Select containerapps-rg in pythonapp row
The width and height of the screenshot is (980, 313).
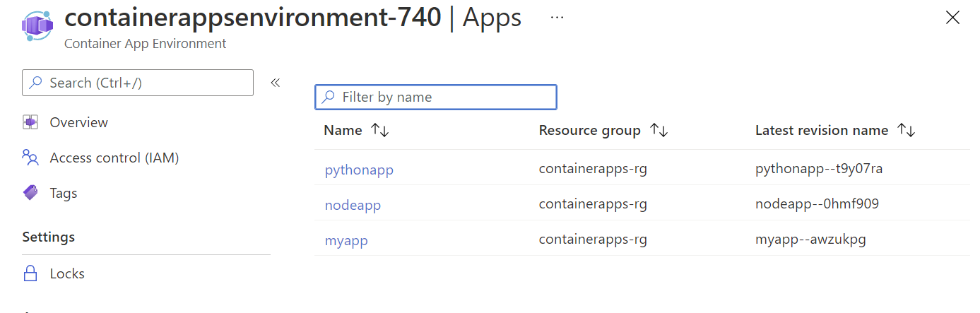(x=593, y=169)
